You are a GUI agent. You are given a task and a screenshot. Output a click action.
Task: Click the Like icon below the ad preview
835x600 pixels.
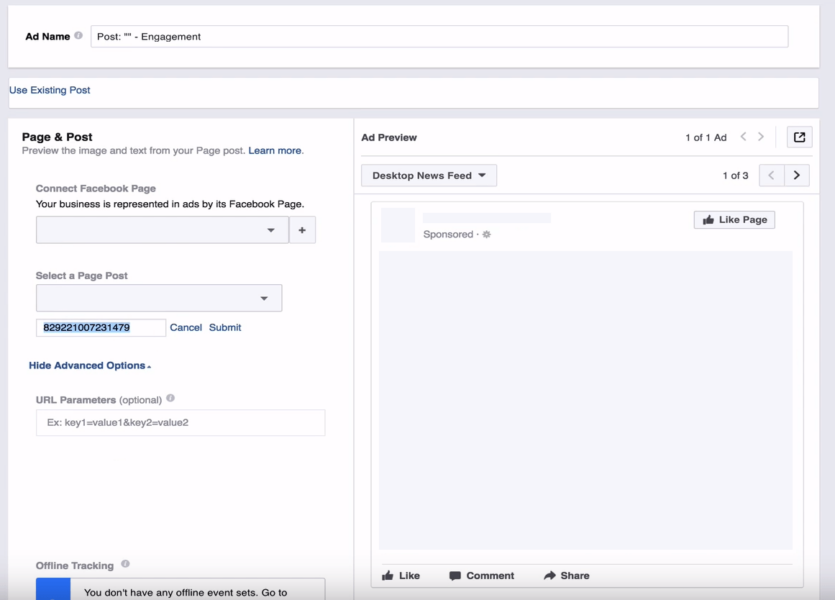(x=390, y=575)
